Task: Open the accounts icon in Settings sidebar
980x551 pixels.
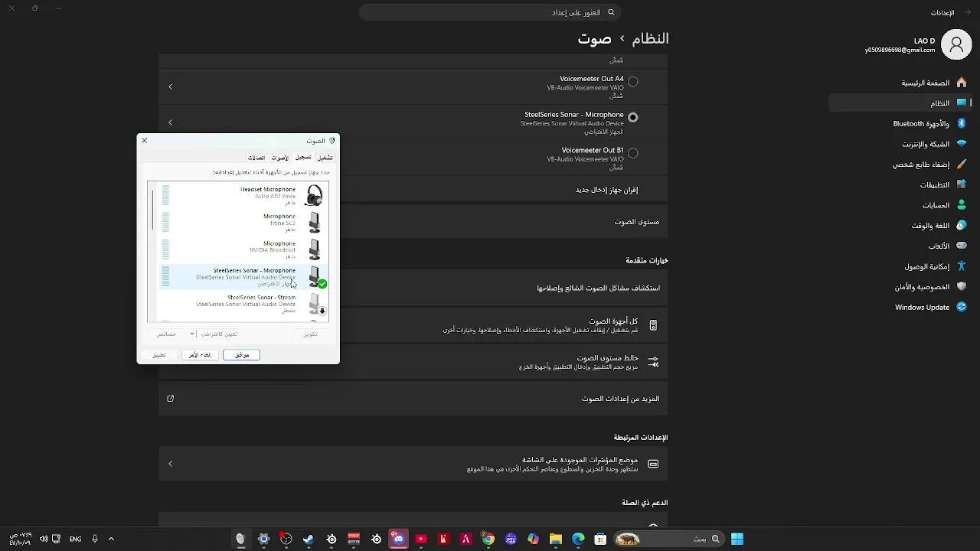Action: [x=962, y=205]
